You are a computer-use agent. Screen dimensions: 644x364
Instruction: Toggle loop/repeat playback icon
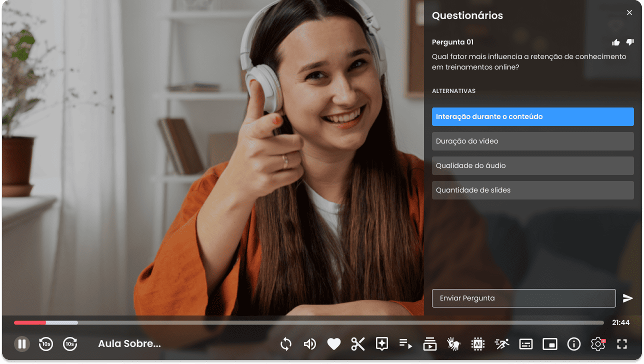[x=286, y=344]
